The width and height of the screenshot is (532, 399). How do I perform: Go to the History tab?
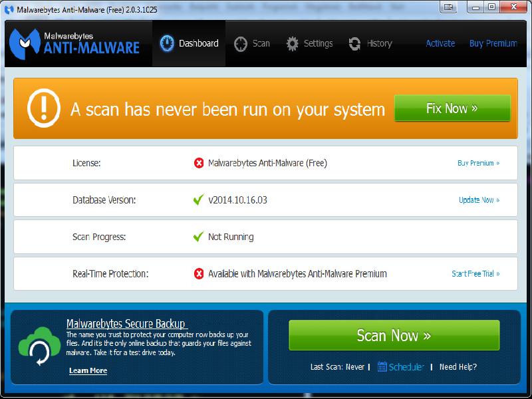pos(370,43)
